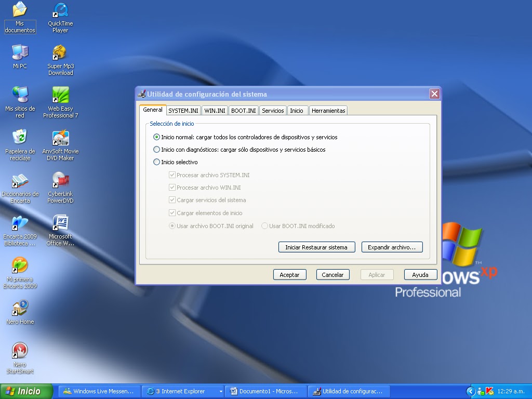This screenshot has height=399, width=532.
Task: Open Encarta 2009 Biblioteca
Action: (x=20, y=229)
